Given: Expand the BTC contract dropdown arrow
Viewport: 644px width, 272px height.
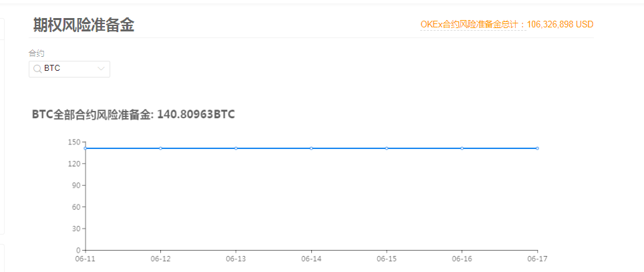Looking at the screenshot, I should click(x=102, y=69).
